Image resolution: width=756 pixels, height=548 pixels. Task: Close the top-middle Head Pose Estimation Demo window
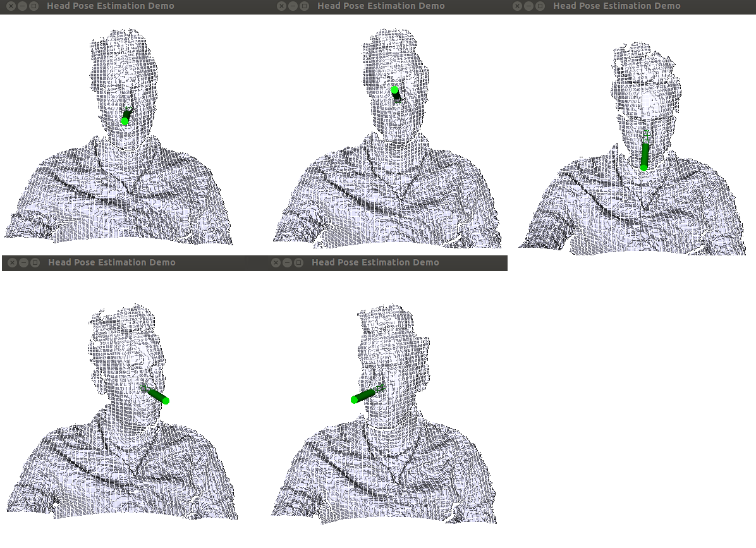coord(281,6)
